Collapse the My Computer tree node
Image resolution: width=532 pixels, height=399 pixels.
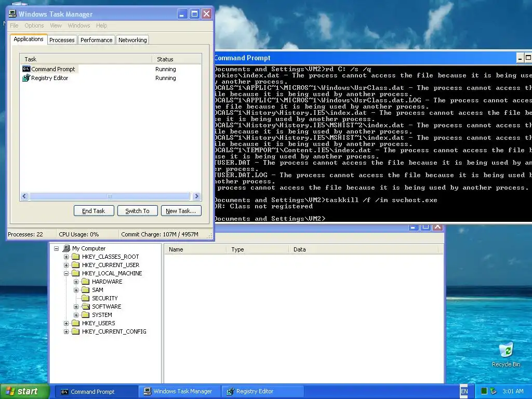57,248
